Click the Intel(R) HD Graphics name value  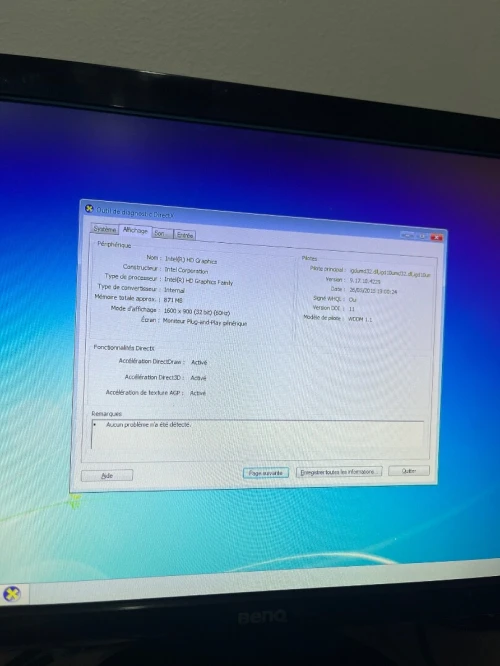191,260
